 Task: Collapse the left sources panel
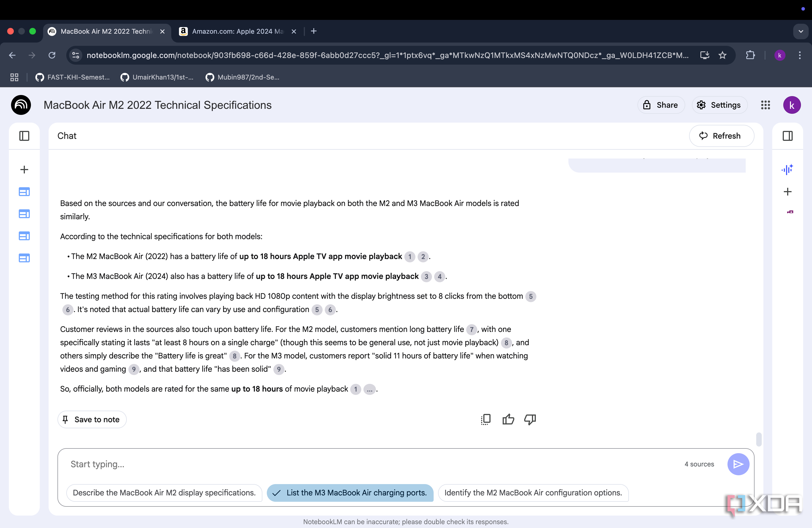[x=24, y=136]
